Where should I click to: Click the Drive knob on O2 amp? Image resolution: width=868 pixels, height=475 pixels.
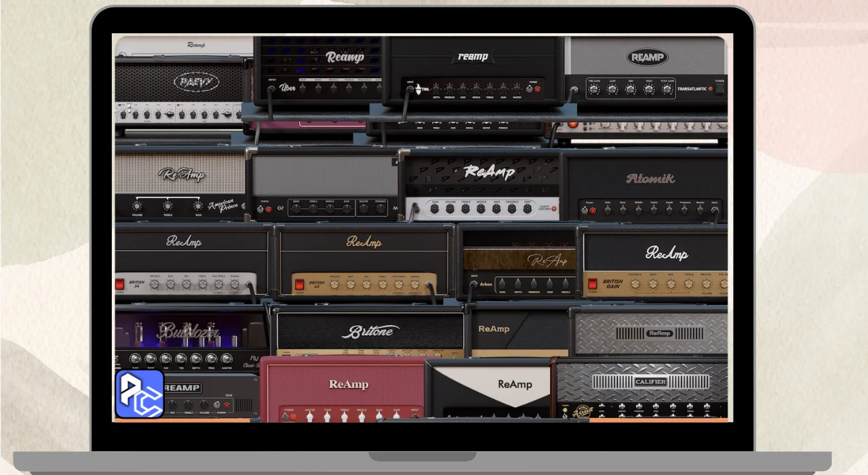click(x=296, y=208)
